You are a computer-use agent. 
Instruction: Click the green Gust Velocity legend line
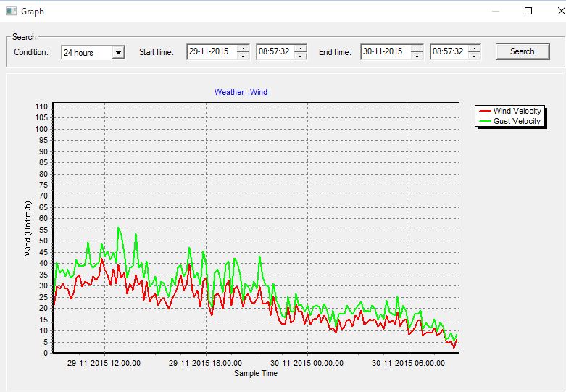[485, 121]
